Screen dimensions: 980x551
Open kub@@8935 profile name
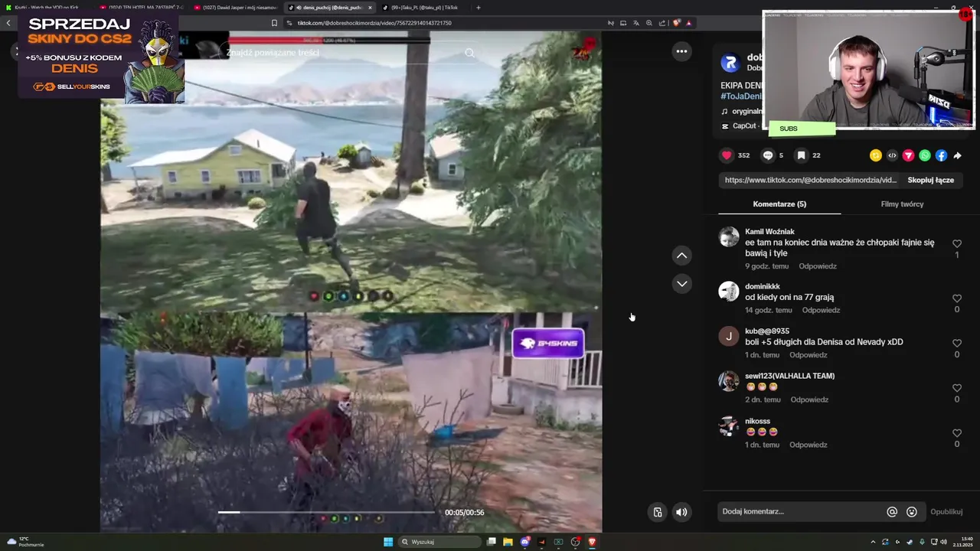click(767, 331)
